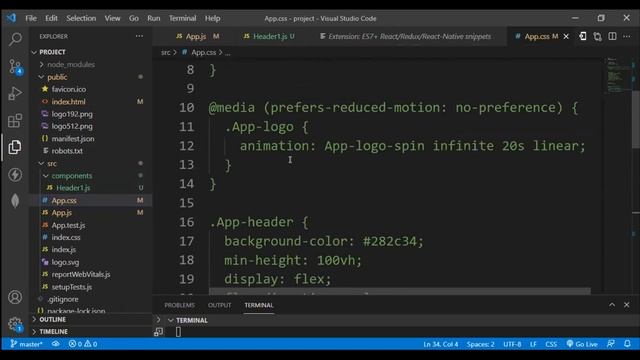
Task: Open the Source Control view
Action: [15, 67]
